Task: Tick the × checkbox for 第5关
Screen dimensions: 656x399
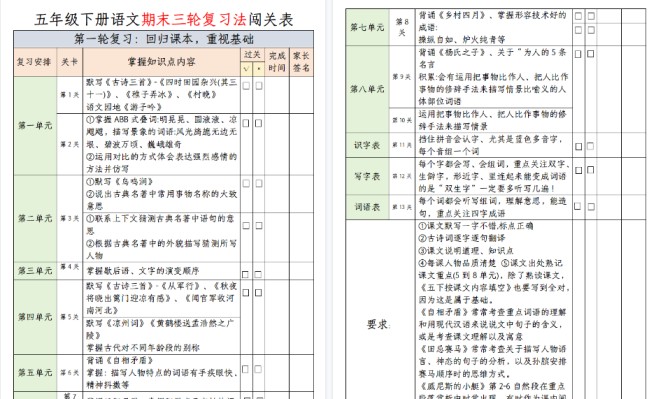Action: pos(259,293)
